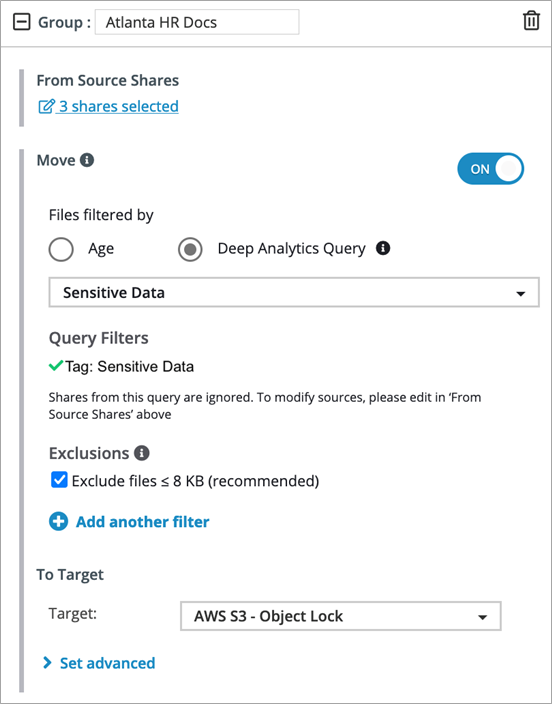Viewport: 552px width, 704px height.
Task: Collapse the group with minus icon
Action: pos(22,22)
